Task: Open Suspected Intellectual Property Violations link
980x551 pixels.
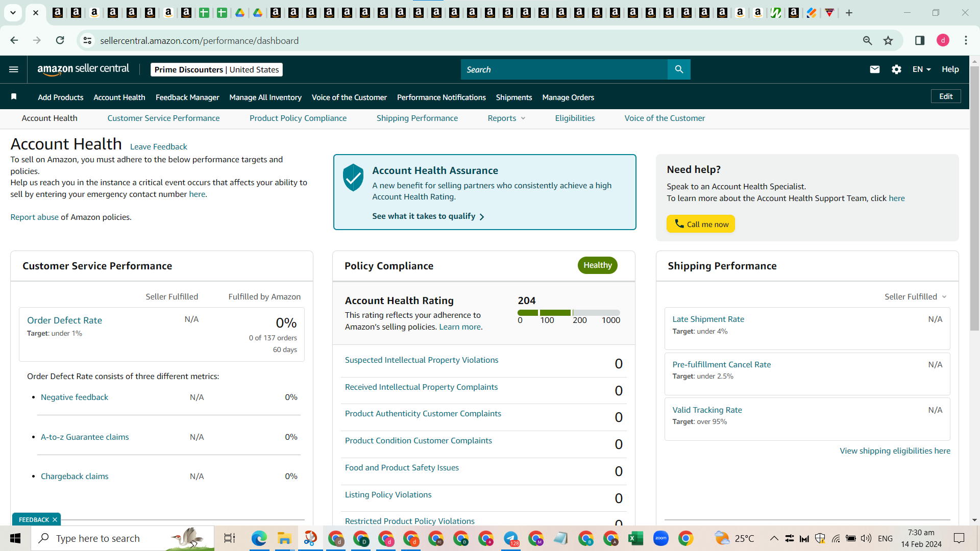Action: pos(422,360)
